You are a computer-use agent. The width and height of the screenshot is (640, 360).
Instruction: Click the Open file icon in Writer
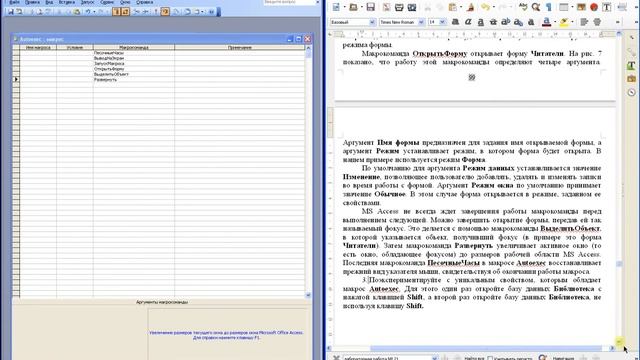pos(353,7)
